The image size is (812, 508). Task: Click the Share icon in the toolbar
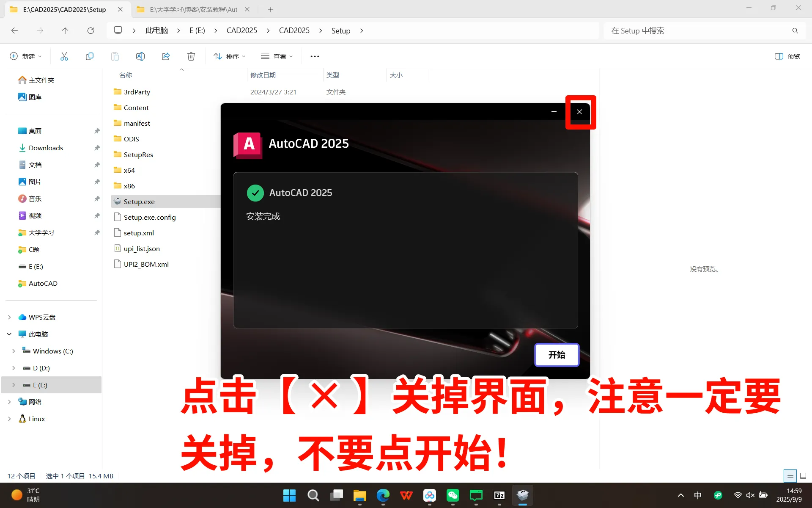click(165, 56)
